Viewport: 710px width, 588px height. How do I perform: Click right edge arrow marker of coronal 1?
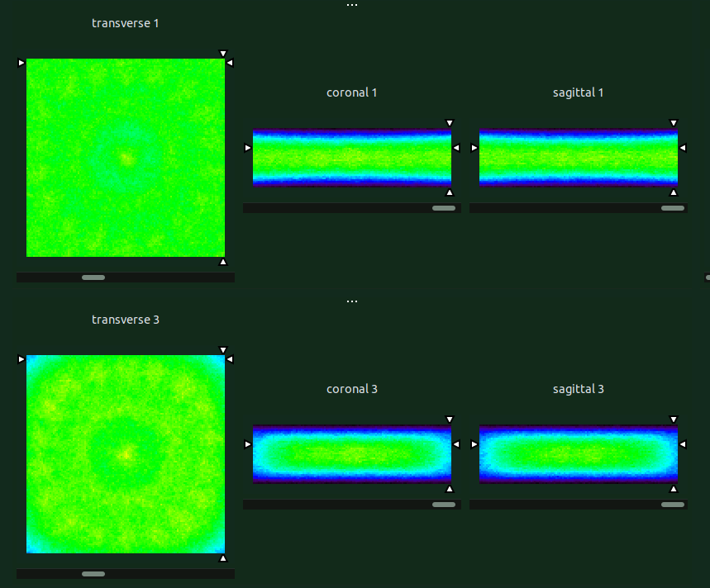click(x=456, y=148)
